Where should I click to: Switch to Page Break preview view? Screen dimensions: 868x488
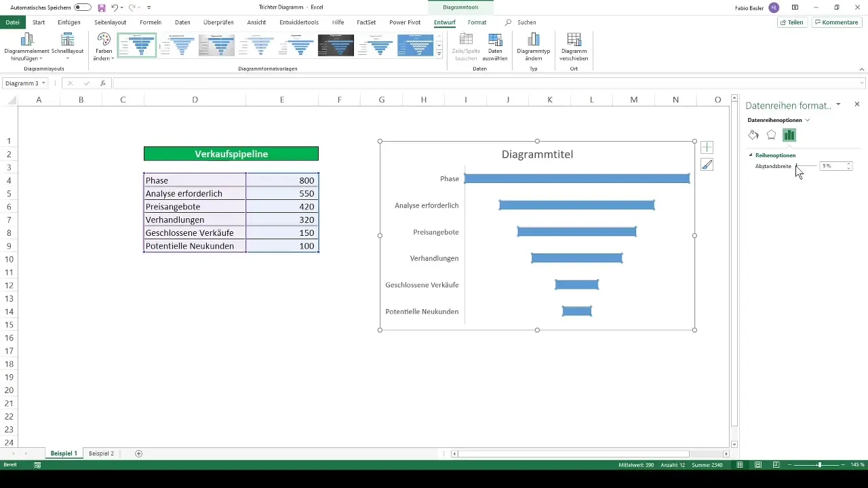[x=776, y=465]
